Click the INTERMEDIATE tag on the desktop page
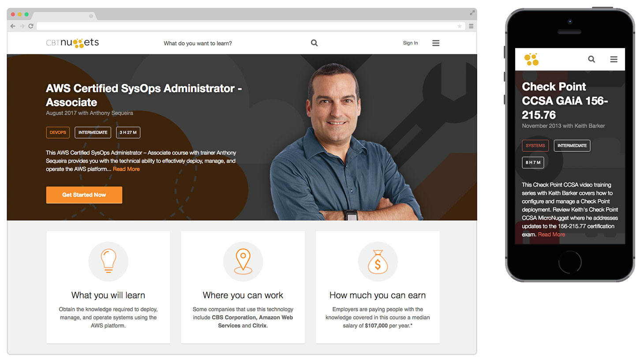Image resolution: width=644 pixels, height=360 pixels. 93,132
